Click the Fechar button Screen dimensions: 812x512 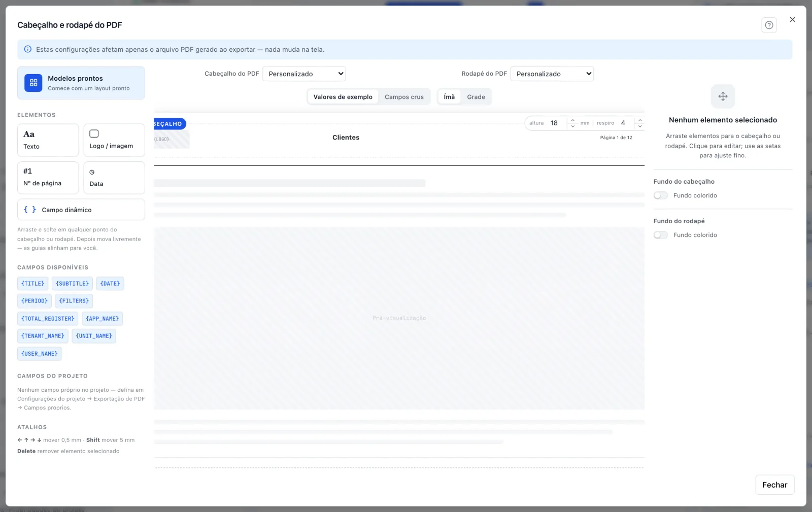(x=774, y=485)
